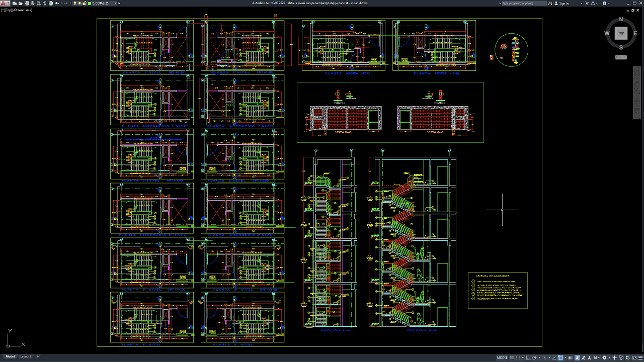Click the keyword search input field
Image resolution: width=644 pixels, height=362 pixels.
tap(524, 3)
